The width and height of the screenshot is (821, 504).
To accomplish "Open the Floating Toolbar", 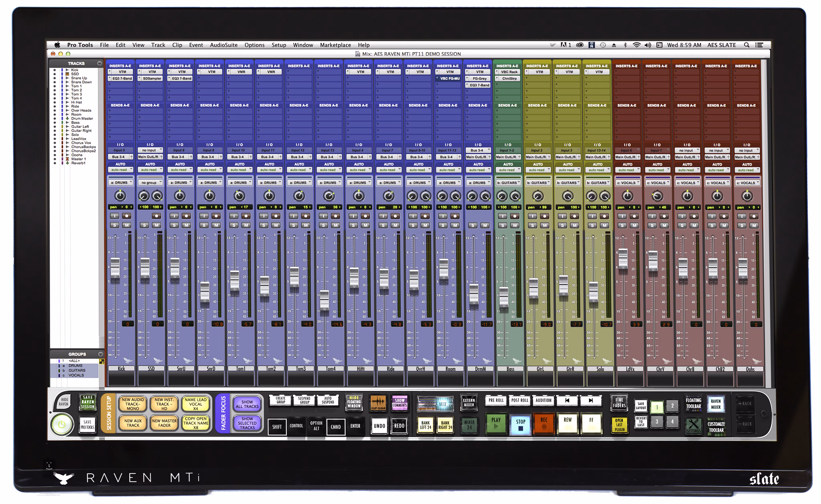I will (694, 403).
